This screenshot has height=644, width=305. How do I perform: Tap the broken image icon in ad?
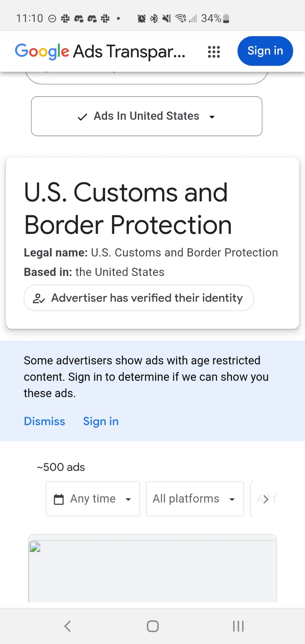point(35,547)
